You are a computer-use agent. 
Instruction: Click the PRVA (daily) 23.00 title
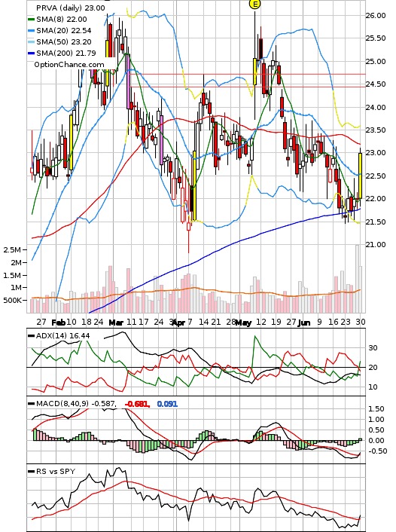point(71,8)
